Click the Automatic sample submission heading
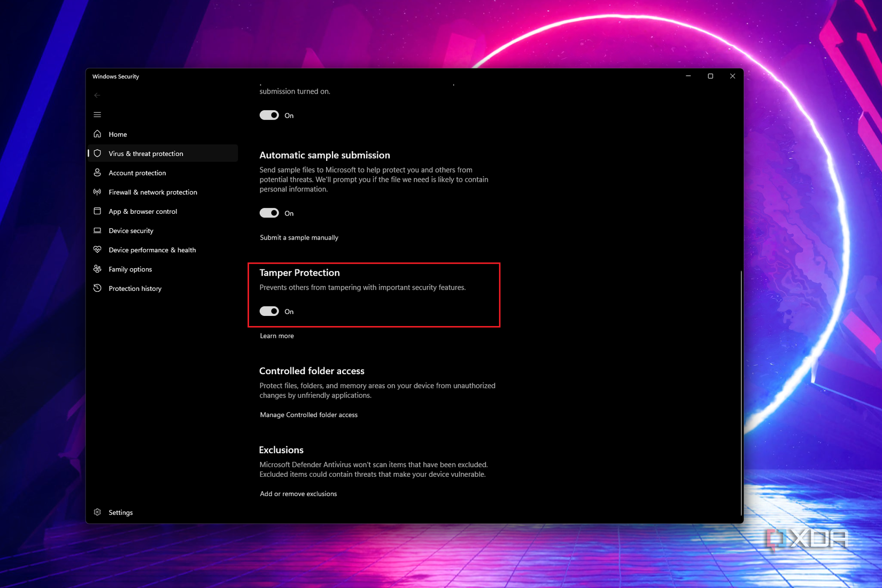This screenshot has width=882, height=588. [x=324, y=155]
